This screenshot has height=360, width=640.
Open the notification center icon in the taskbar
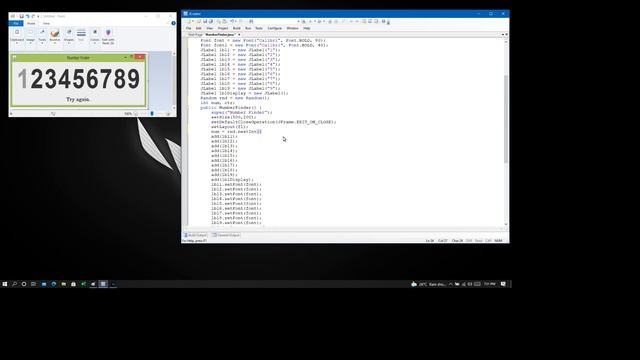pos(503,284)
